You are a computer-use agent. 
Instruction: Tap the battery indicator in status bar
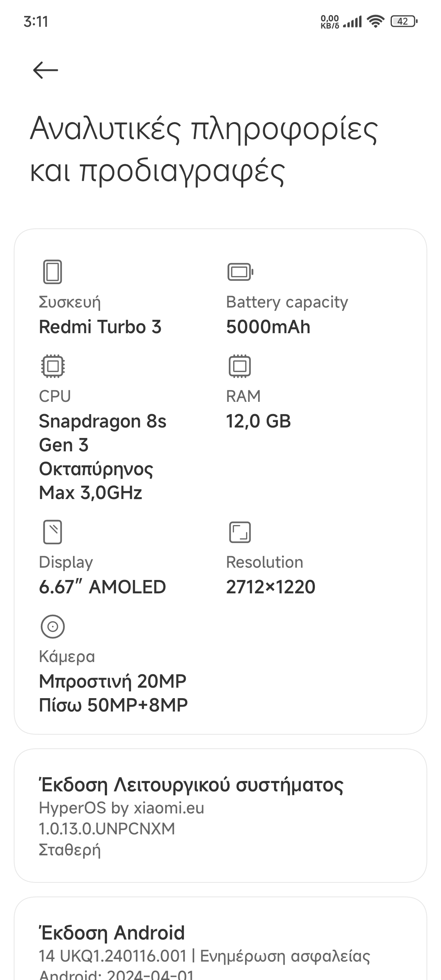(x=404, y=21)
